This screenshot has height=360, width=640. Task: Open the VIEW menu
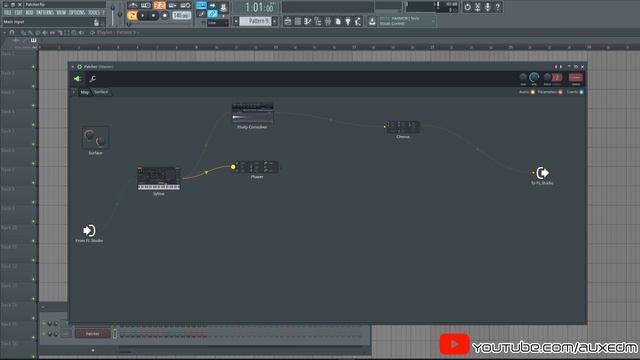[61, 13]
